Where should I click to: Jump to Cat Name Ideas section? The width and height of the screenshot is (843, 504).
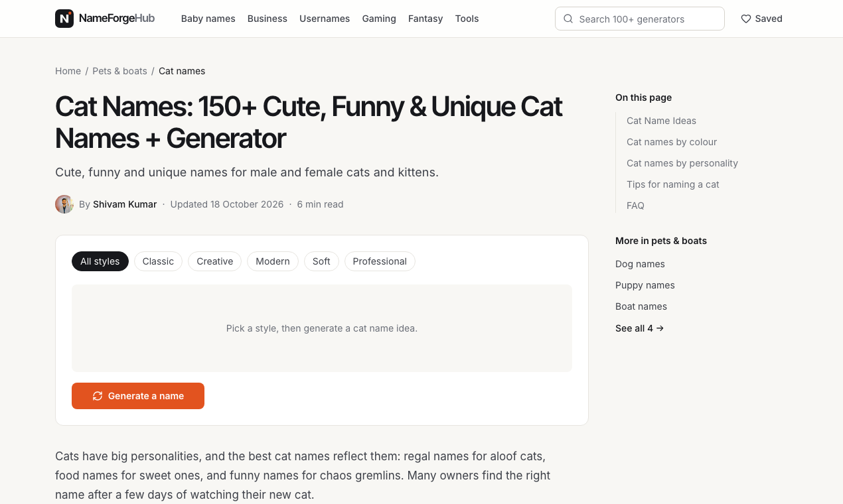(x=662, y=121)
